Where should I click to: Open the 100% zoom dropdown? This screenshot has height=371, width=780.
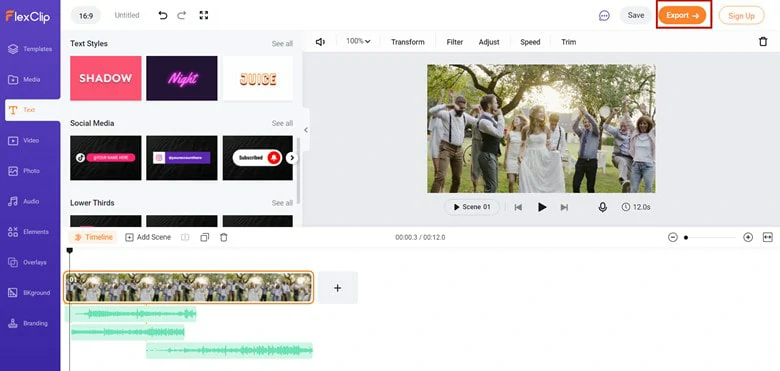tap(358, 41)
